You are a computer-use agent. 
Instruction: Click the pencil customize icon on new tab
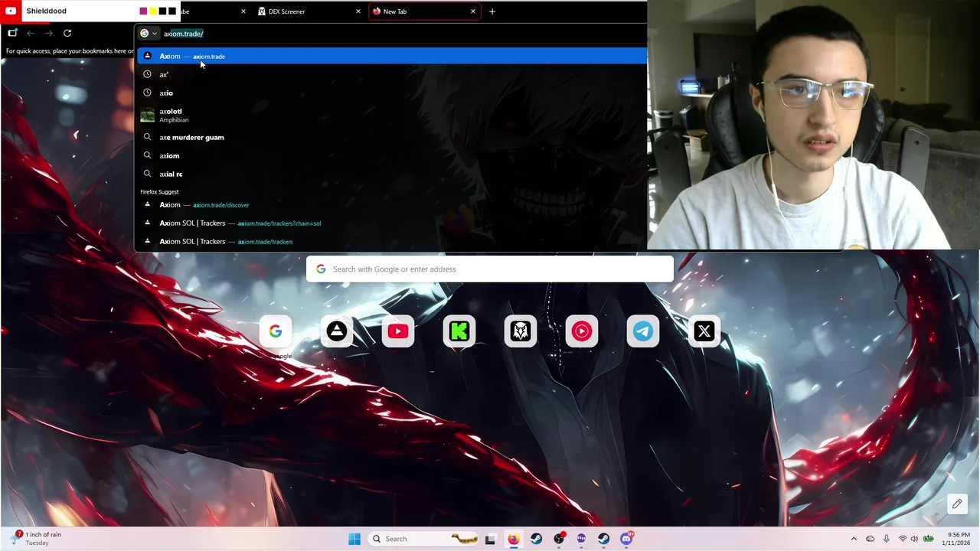tap(957, 504)
